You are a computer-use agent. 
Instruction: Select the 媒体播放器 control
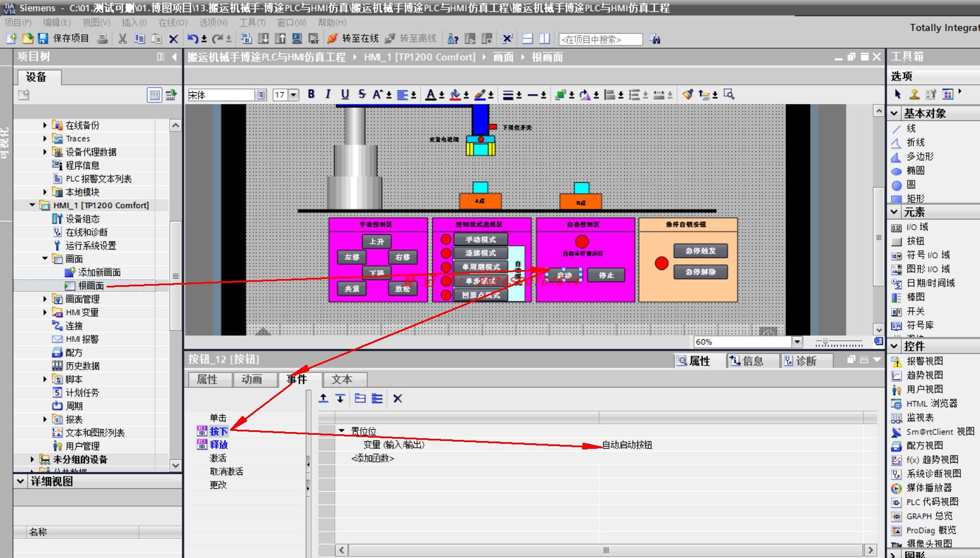(929, 488)
